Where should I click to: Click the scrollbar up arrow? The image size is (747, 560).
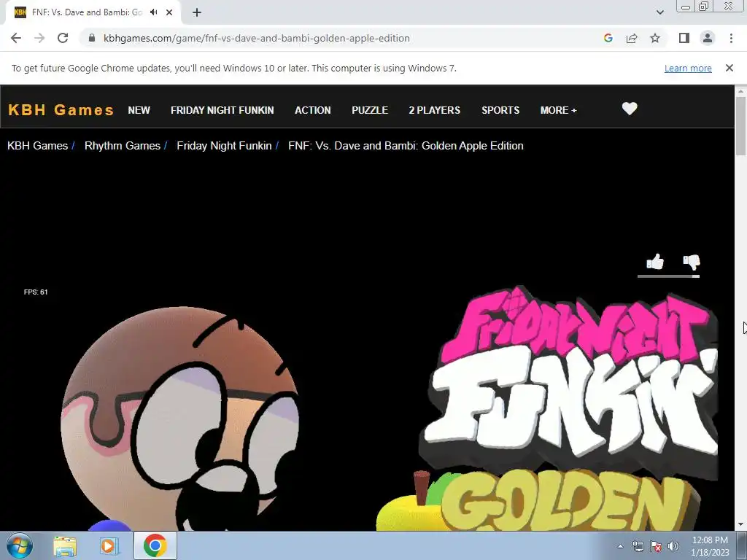click(740, 90)
